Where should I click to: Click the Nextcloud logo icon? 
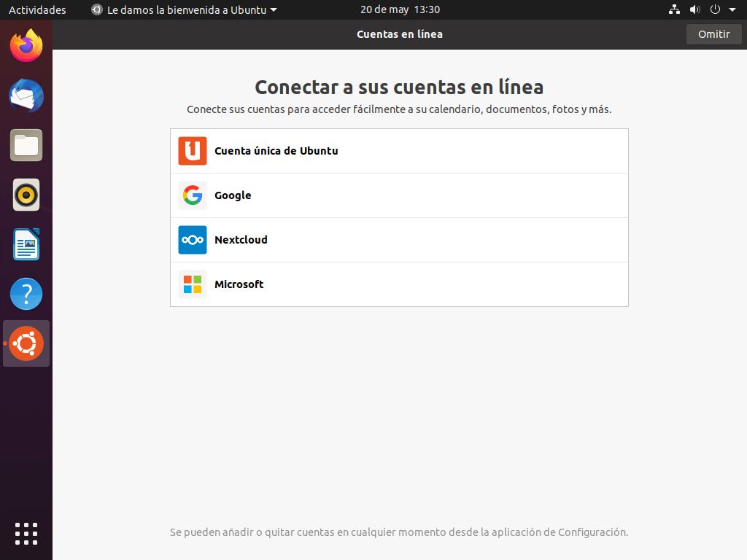click(193, 240)
